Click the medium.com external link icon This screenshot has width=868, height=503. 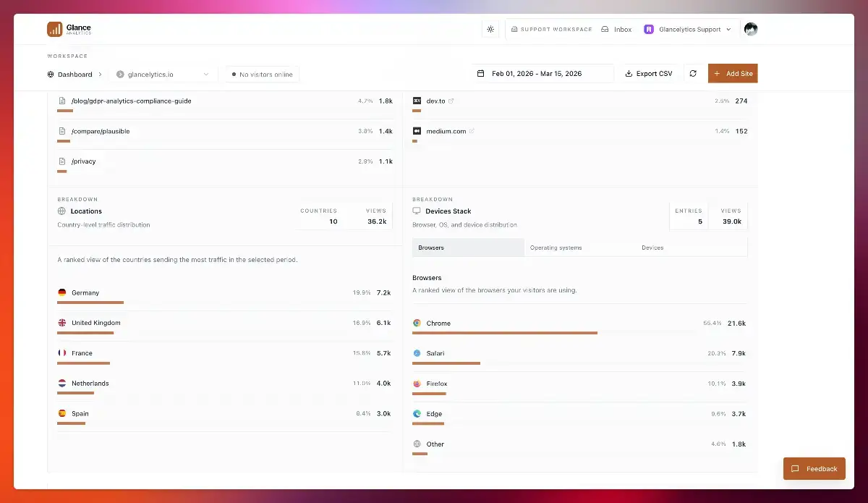click(472, 131)
